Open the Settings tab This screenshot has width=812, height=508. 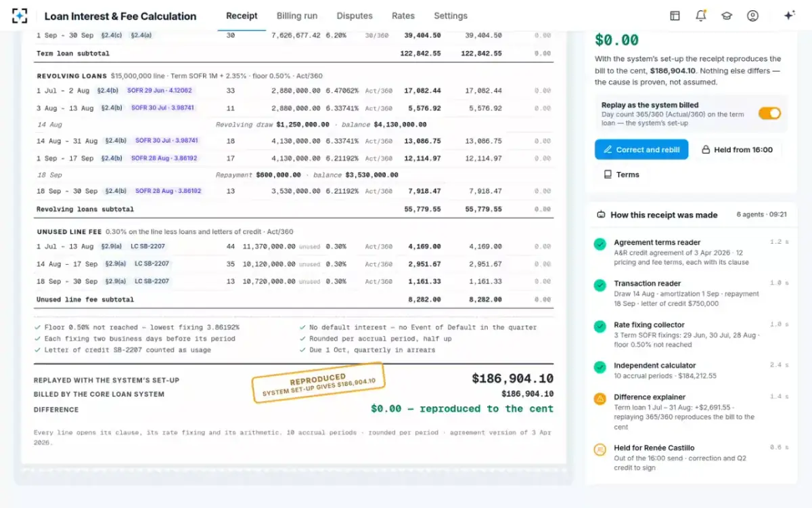tap(451, 16)
